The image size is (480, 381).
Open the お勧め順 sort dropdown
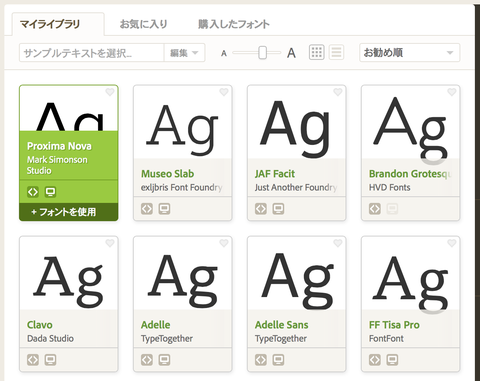410,53
